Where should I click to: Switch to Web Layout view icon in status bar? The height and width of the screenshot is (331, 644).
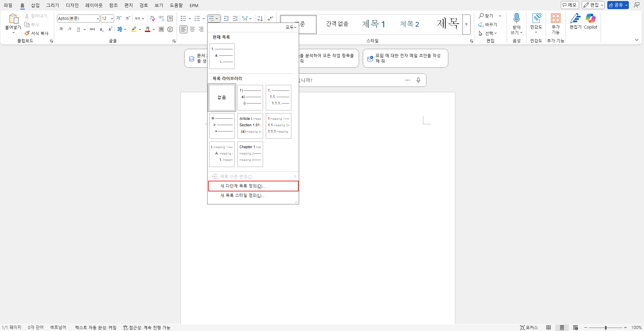point(575,327)
